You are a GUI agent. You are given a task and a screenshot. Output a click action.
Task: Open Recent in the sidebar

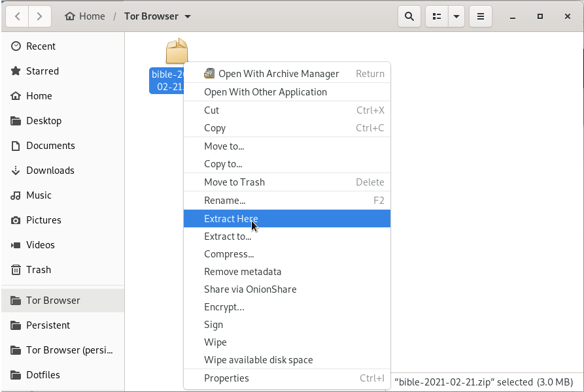coord(41,46)
